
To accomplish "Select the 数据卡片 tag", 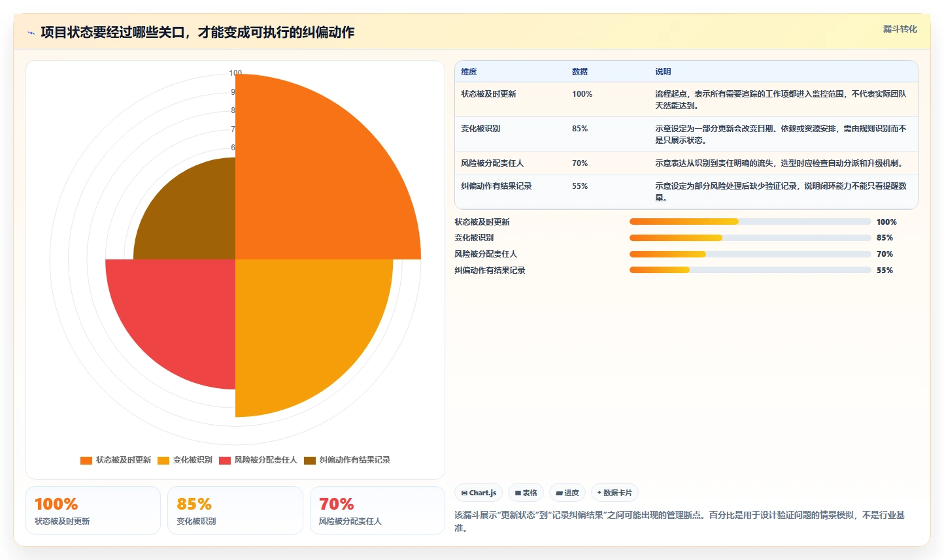I will [615, 493].
